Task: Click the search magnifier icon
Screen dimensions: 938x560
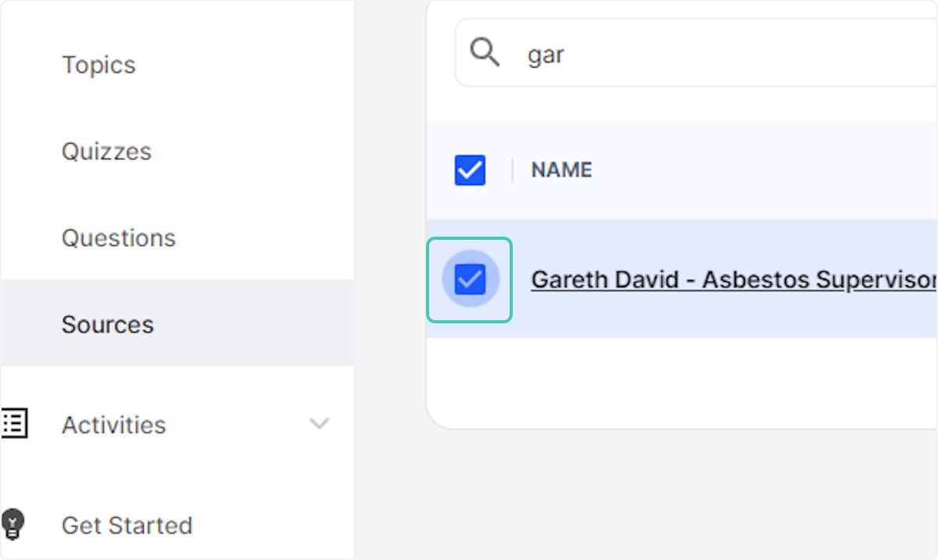Action: coord(485,52)
